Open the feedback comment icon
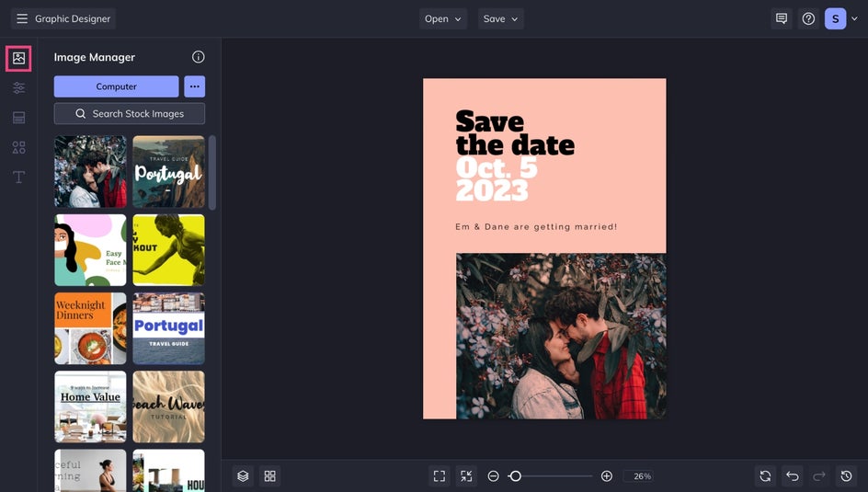 tap(782, 18)
